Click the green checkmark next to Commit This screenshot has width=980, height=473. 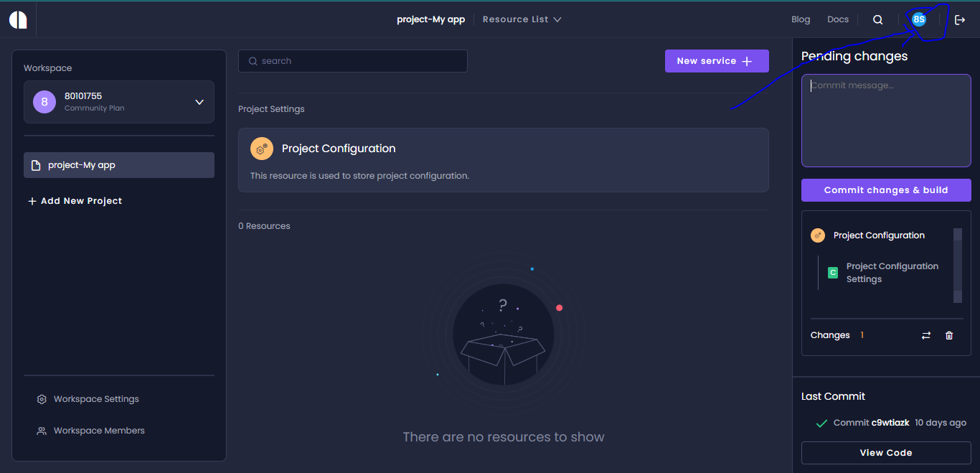pyautogui.click(x=822, y=423)
